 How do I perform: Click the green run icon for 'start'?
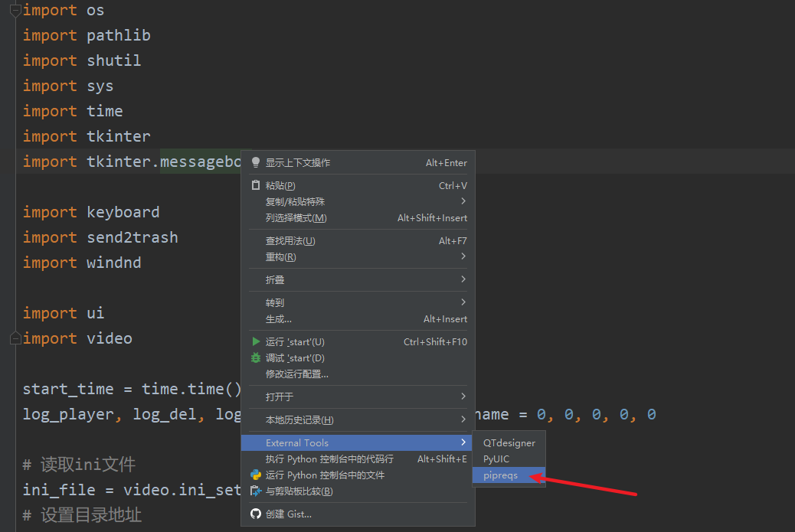click(x=255, y=341)
